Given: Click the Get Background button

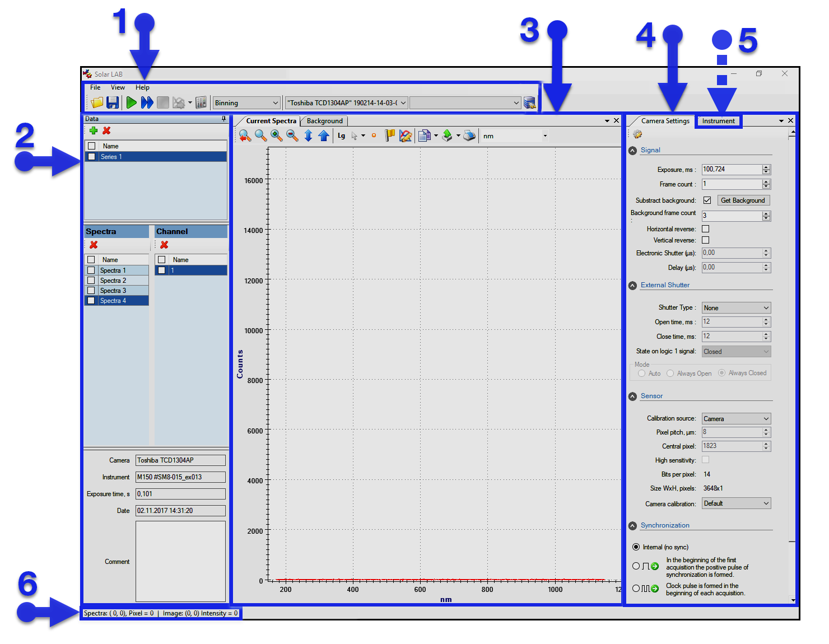Looking at the screenshot, I should 743,200.
